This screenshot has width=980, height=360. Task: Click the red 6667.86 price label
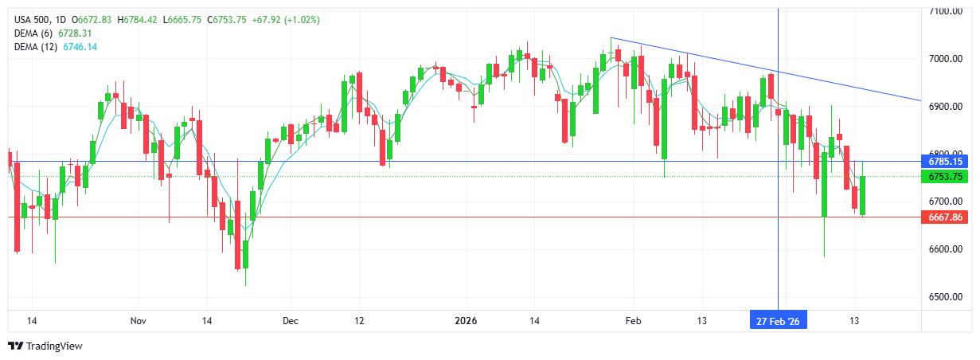tap(946, 217)
